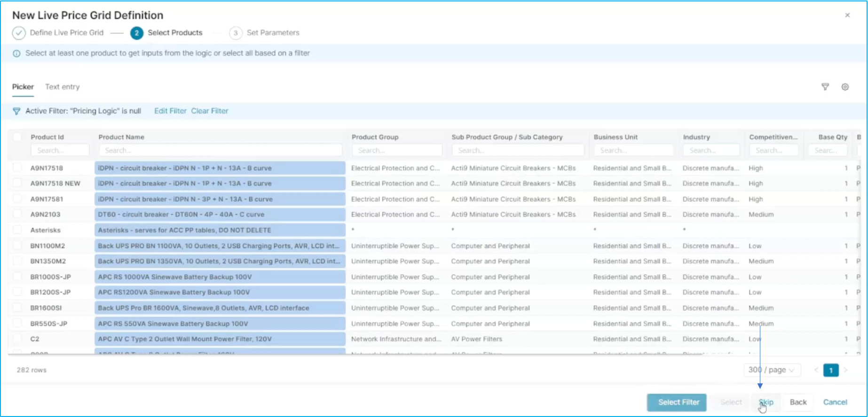The width and height of the screenshot is (868, 417).
Task: Click the Base Qty column header
Action: pos(833,137)
